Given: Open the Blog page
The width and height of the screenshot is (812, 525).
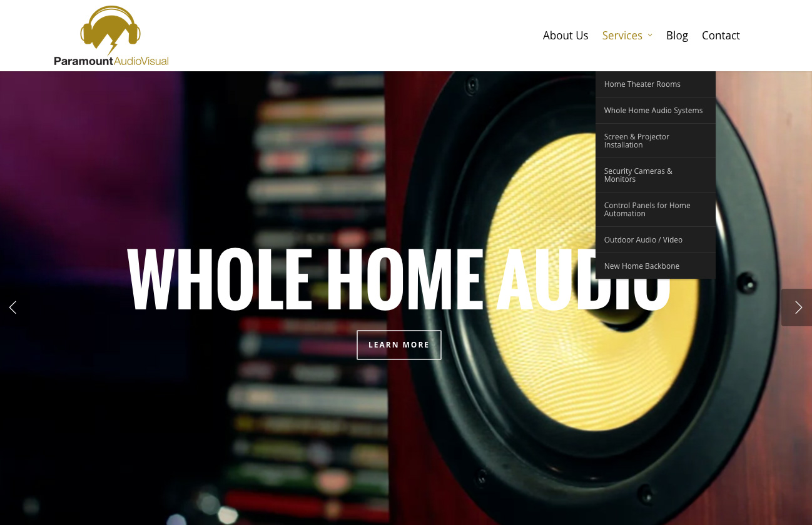Looking at the screenshot, I should [x=677, y=36].
